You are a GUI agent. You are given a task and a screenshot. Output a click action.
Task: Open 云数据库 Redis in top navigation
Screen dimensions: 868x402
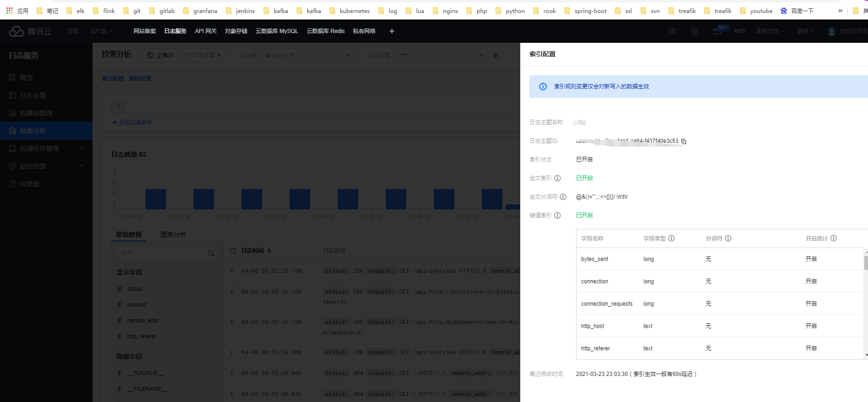pos(326,31)
